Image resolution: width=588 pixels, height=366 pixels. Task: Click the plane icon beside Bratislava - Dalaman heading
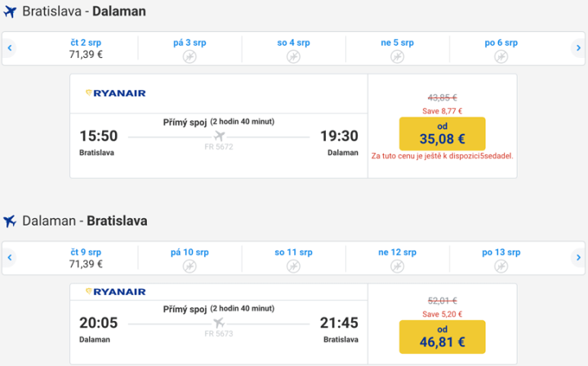coord(10,12)
